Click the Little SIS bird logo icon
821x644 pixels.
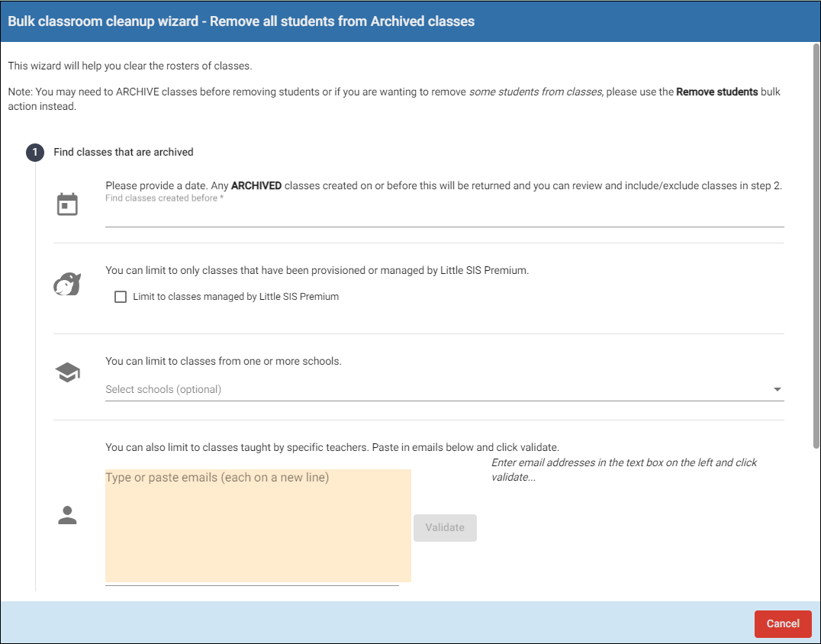coord(68,285)
